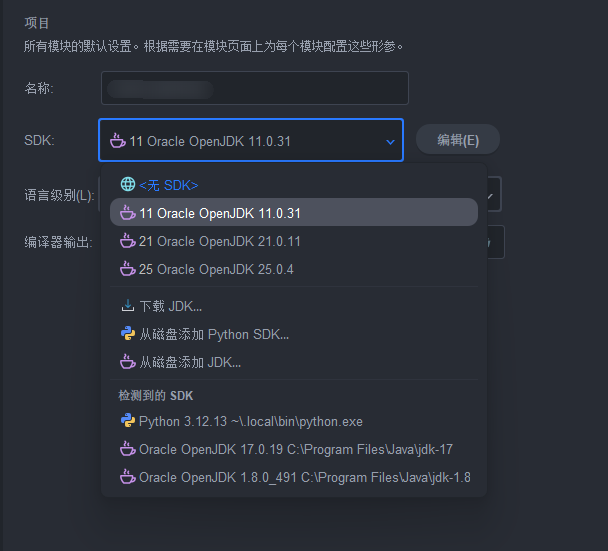Select highlighted 11 Oracle OpenJDK 11.0.31 entry
608x551 pixels.
click(294, 212)
